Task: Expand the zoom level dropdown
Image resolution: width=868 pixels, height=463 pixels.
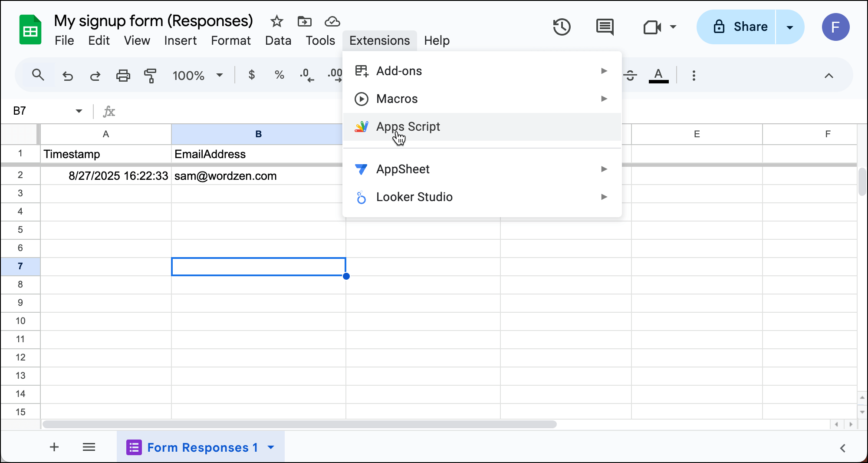Action: [x=220, y=75]
